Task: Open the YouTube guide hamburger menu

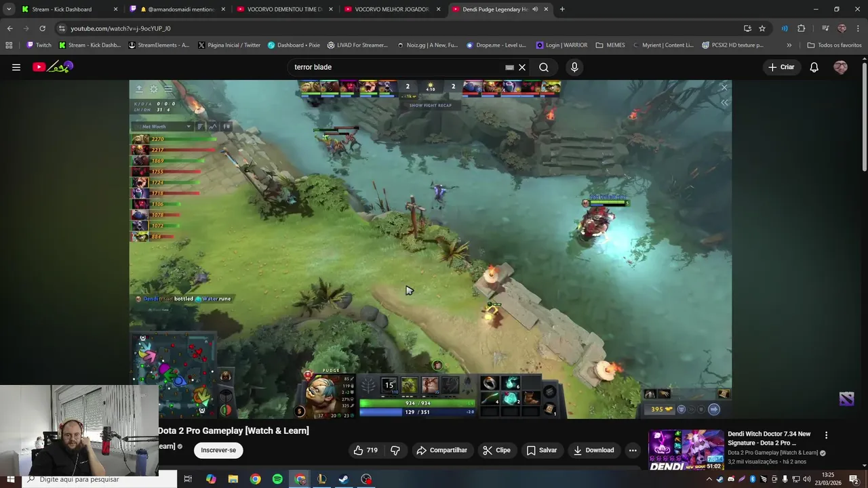Action: (x=16, y=67)
